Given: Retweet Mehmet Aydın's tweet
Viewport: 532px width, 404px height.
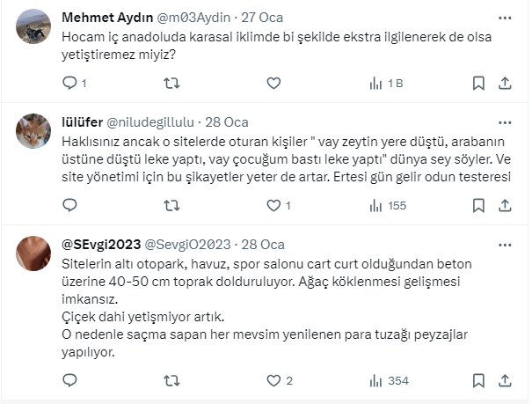Looking at the screenshot, I should [x=172, y=84].
